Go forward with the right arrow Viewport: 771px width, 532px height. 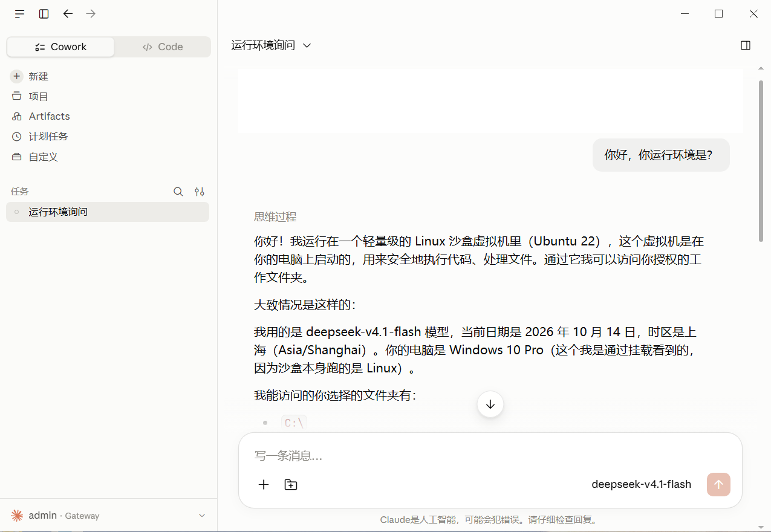[91, 13]
